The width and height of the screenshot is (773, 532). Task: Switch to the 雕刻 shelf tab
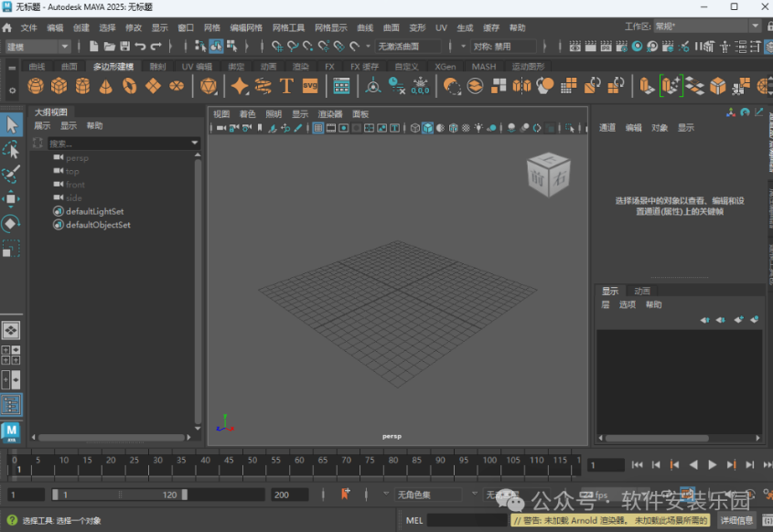(x=157, y=67)
